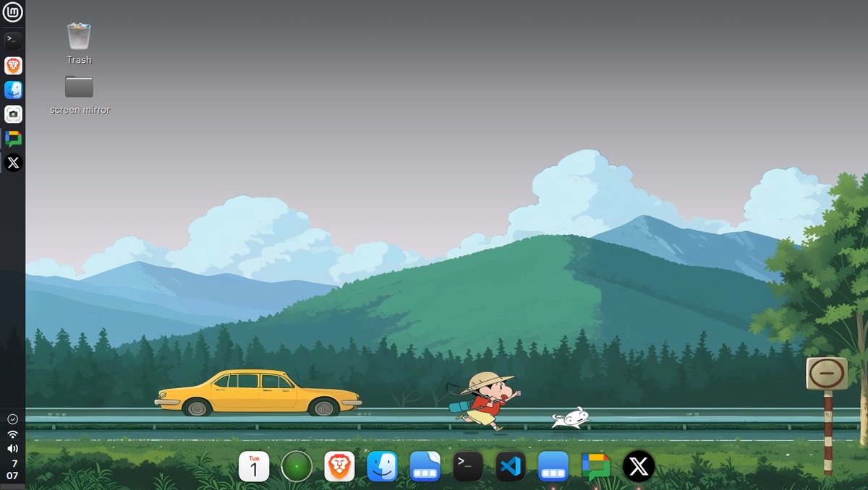Launch the X app from bottom dock
This screenshot has width=868, height=490.
click(639, 466)
